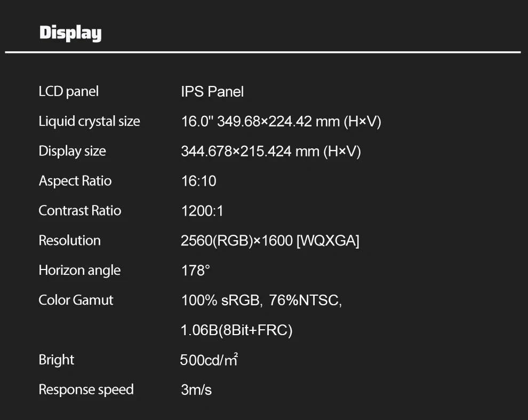Select the 178° viewing angle value
528x420 pixels.
(195, 271)
